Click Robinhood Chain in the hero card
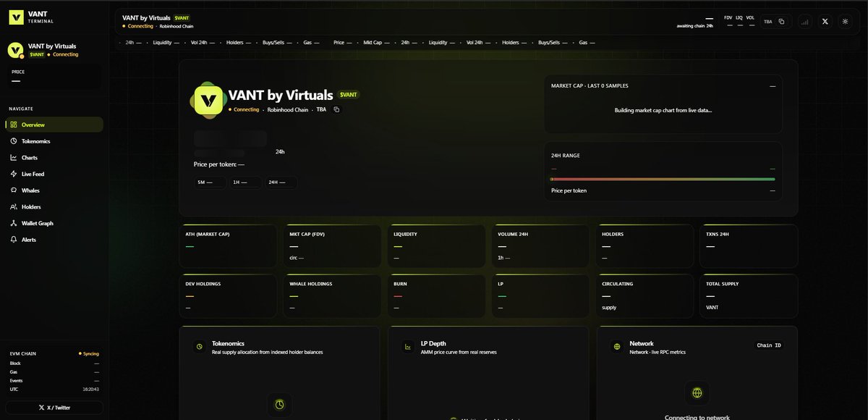The image size is (868, 420). pos(289,109)
